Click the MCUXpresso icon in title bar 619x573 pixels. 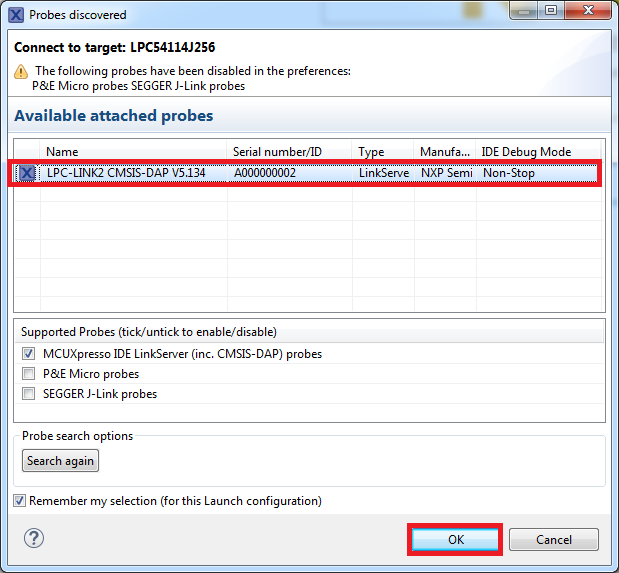pyautogui.click(x=15, y=15)
